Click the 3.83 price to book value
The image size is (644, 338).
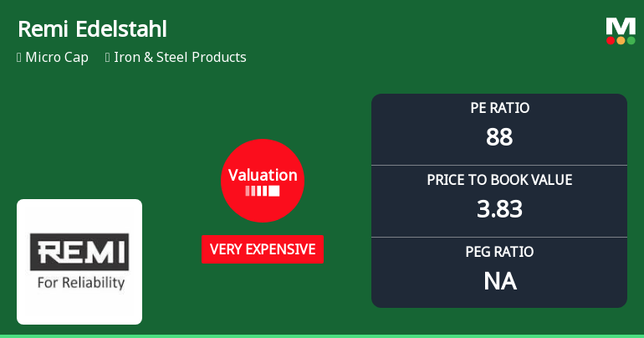499,209
